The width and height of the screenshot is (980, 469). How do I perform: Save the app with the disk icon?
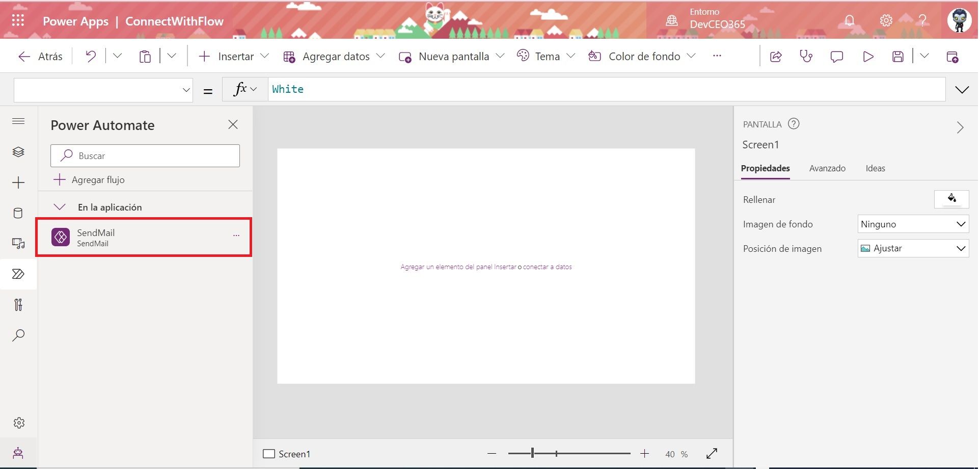(x=898, y=57)
